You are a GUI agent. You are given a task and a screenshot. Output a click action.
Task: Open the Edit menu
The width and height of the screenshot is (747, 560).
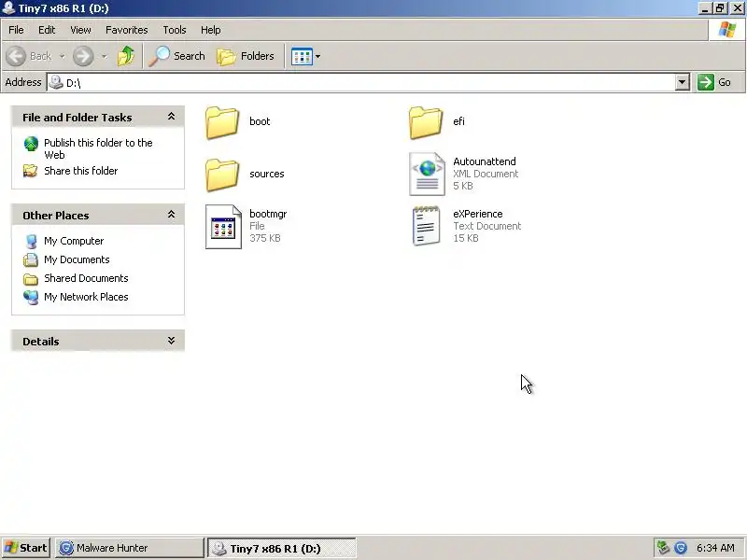(47, 30)
